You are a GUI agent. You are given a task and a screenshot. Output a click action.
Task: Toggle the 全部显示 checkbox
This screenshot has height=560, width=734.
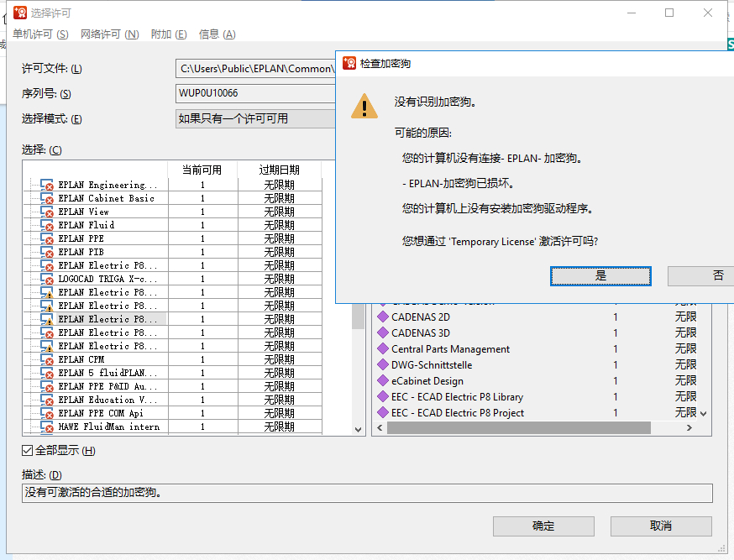click(27, 451)
